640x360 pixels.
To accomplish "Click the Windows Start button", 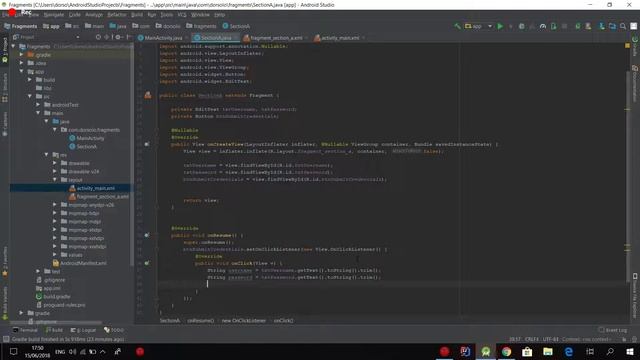I will point(630,351).
